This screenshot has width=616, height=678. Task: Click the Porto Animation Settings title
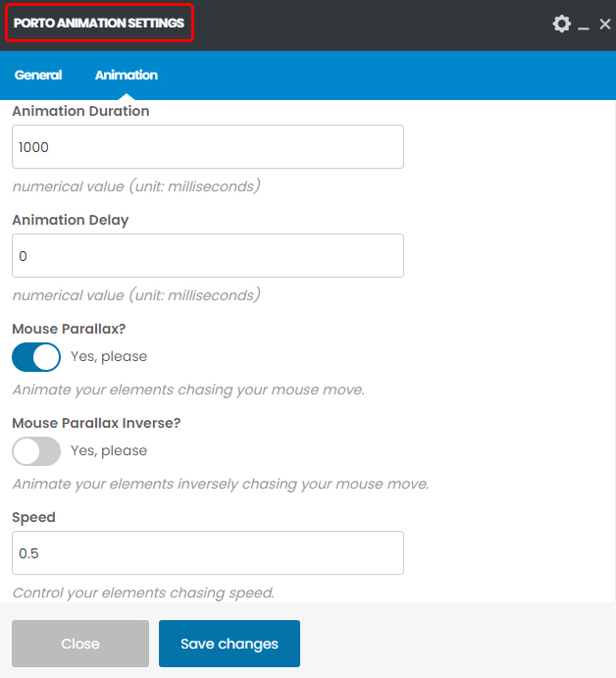click(99, 23)
